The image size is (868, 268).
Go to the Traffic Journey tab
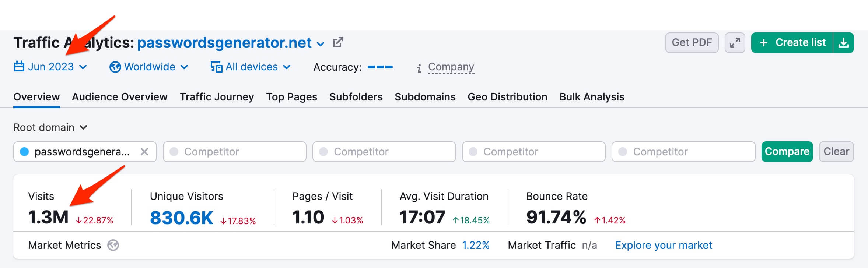217,97
